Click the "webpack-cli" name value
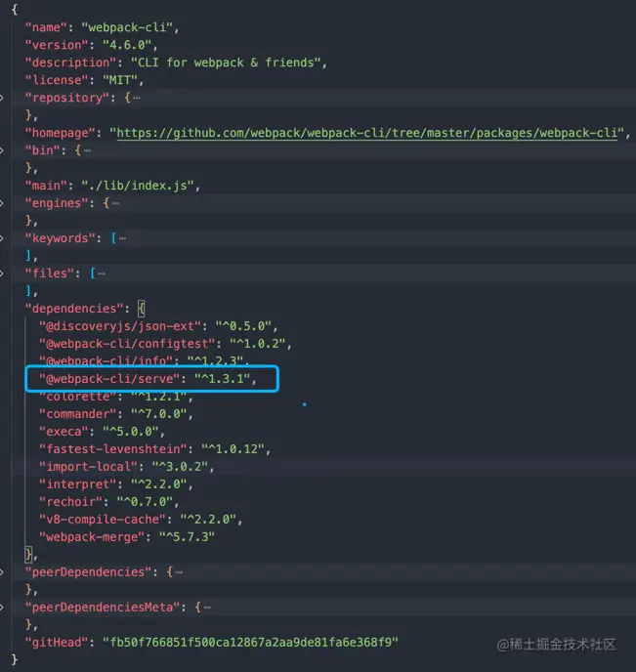Viewport: 636px width, 672px height. [x=127, y=27]
